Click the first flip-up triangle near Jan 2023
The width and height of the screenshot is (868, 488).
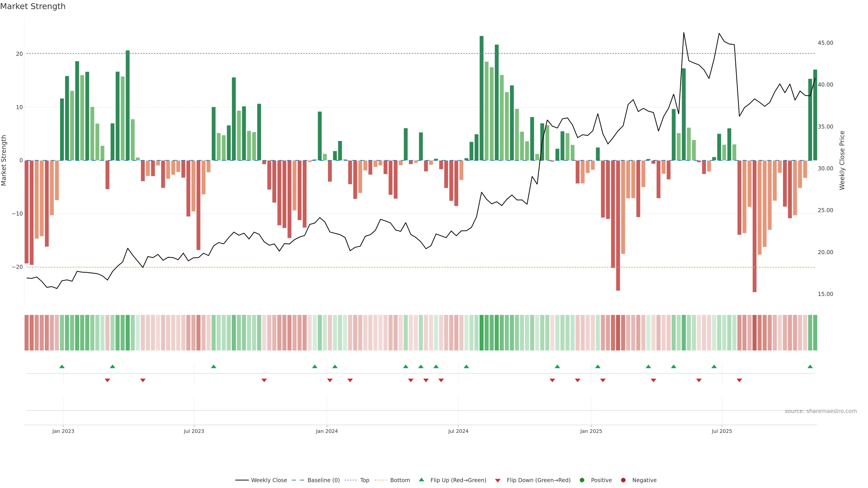tap(62, 366)
